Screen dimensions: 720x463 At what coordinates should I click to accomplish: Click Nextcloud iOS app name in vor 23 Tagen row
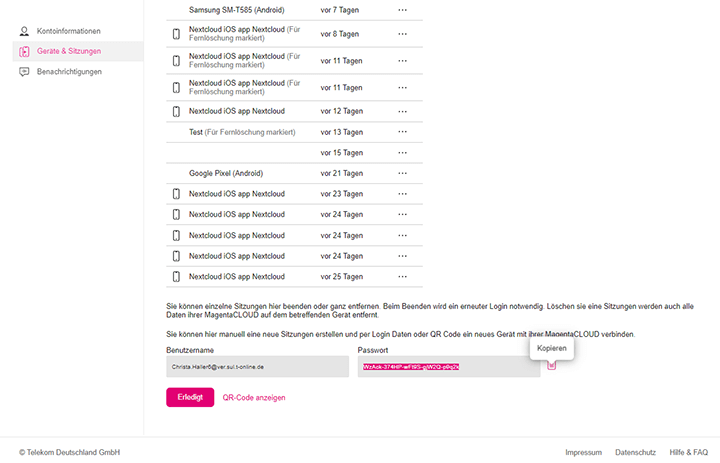coord(237,194)
